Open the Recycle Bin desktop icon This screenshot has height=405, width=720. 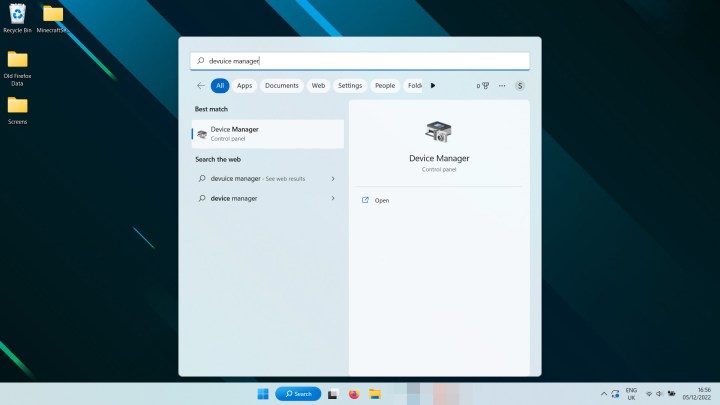(x=17, y=17)
